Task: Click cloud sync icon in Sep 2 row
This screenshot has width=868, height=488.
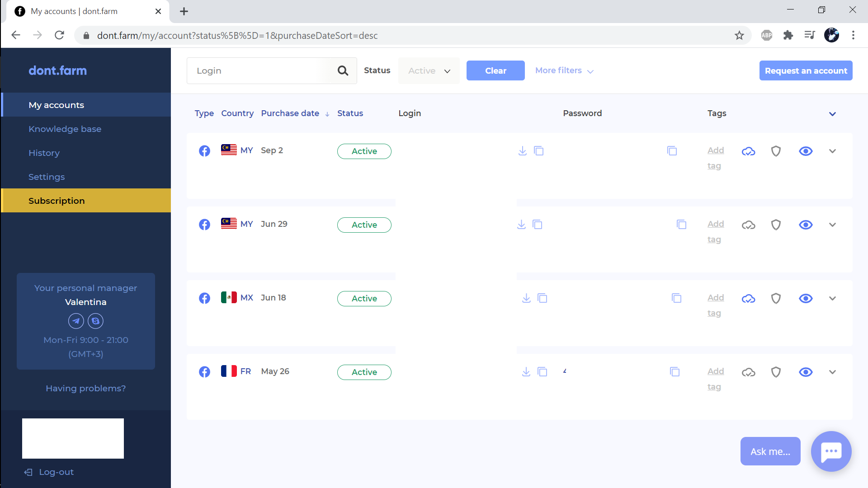Action: (749, 151)
